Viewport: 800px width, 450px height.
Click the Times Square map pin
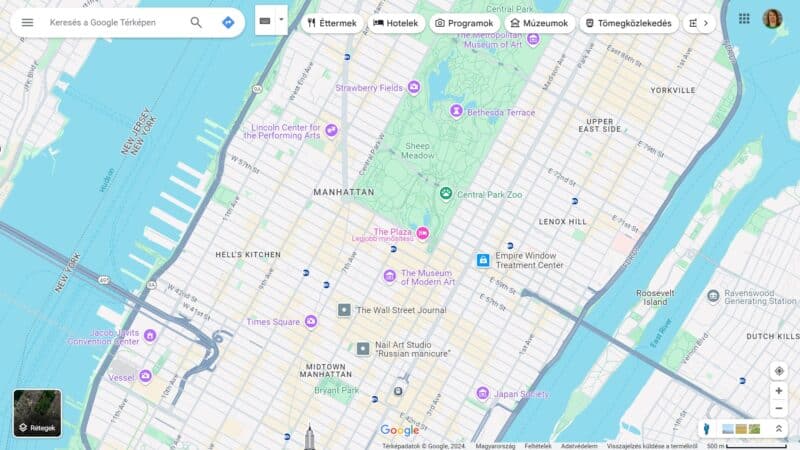pos(311,322)
